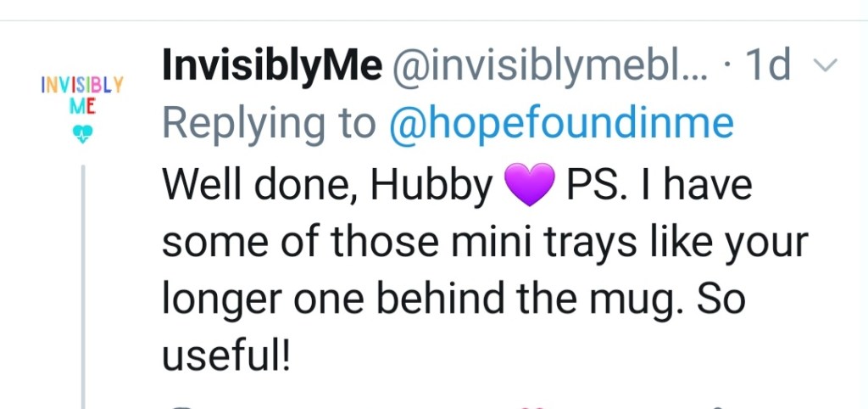Image resolution: width=868 pixels, height=409 pixels.
Task: Open the InvisiblyMe display name
Action: point(272,65)
